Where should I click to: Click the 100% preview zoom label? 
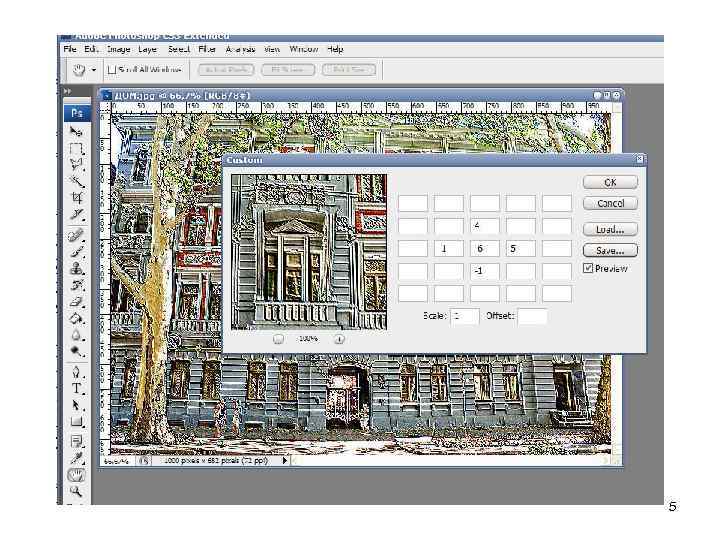(308, 339)
